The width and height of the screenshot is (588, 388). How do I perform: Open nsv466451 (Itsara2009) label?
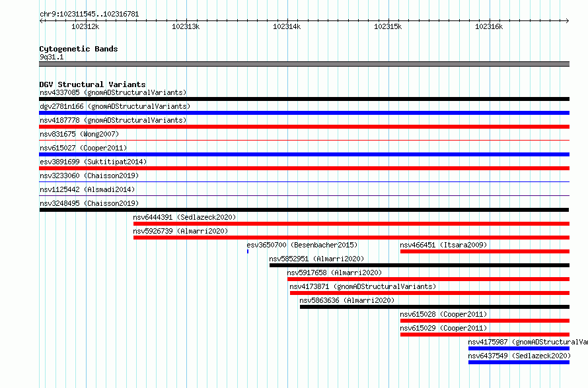point(443,245)
